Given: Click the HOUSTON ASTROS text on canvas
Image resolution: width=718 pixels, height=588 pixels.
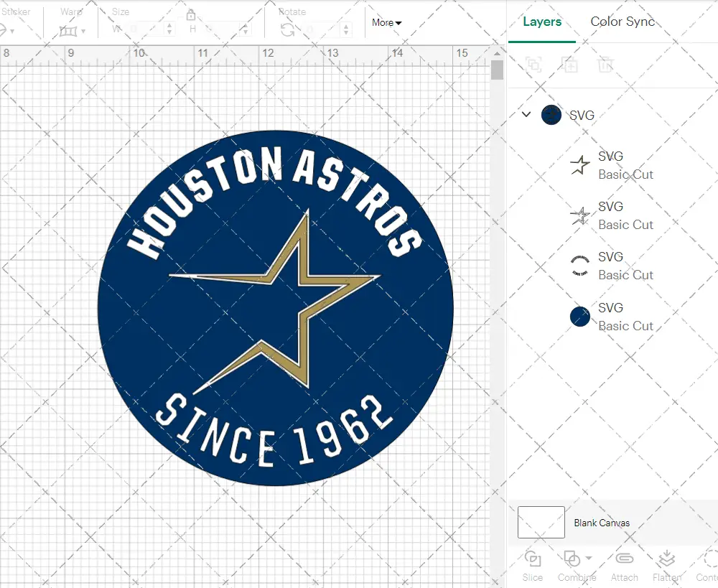Looking at the screenshot, I should (x=274, y=202).
